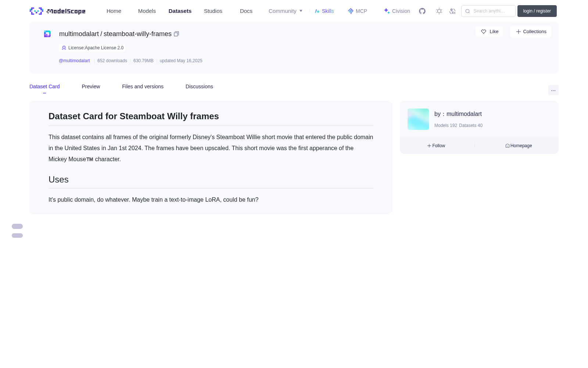Click the dataset avatar icon beside the title
This screenshot has height=368, width=588.
[x=47, y=34]
